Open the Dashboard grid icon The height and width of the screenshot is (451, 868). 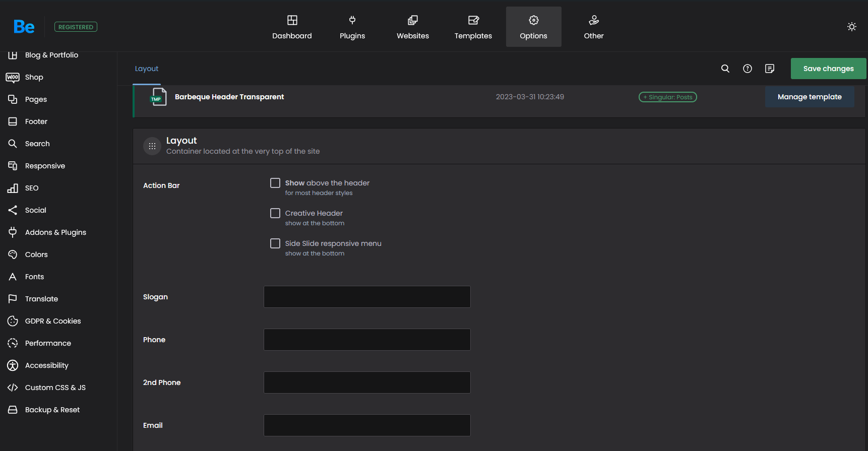[292, 20]
